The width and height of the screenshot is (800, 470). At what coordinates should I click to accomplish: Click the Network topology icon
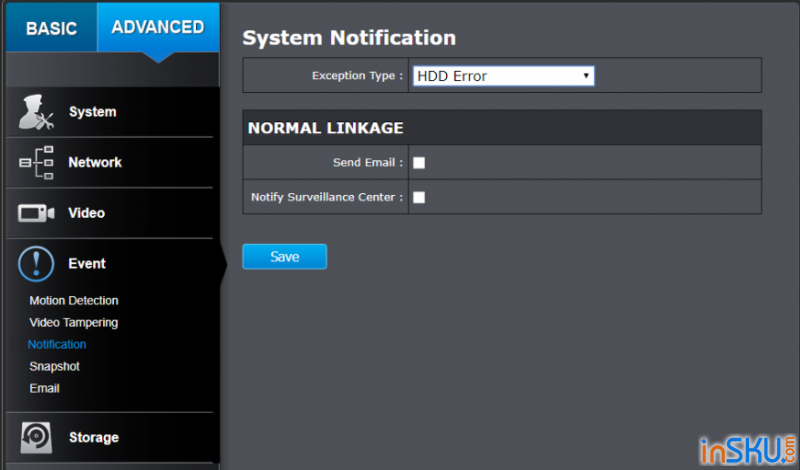pyautogui.click(x=36, y=162)
